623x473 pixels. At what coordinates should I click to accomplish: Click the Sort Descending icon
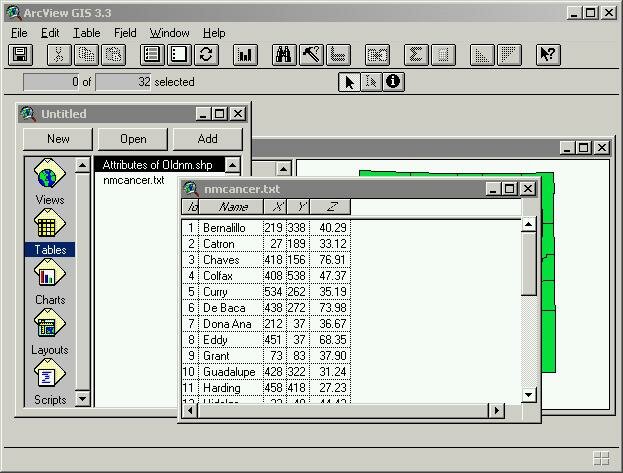509,54
